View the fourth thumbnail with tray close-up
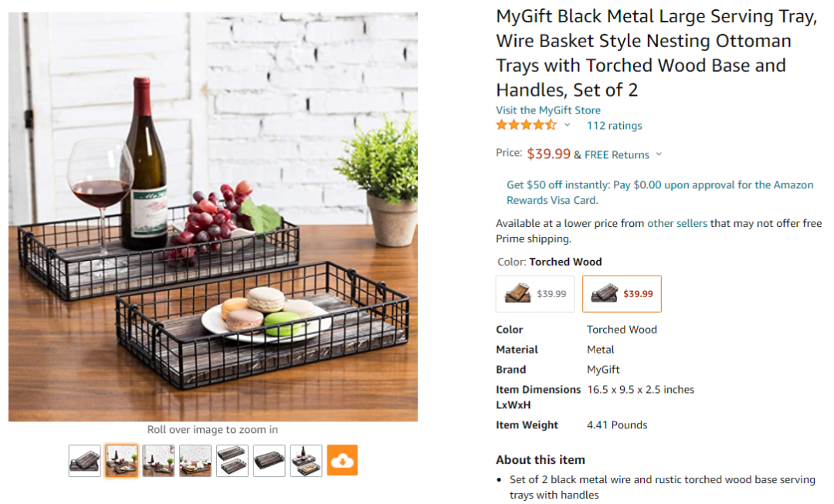 point(195,461)
